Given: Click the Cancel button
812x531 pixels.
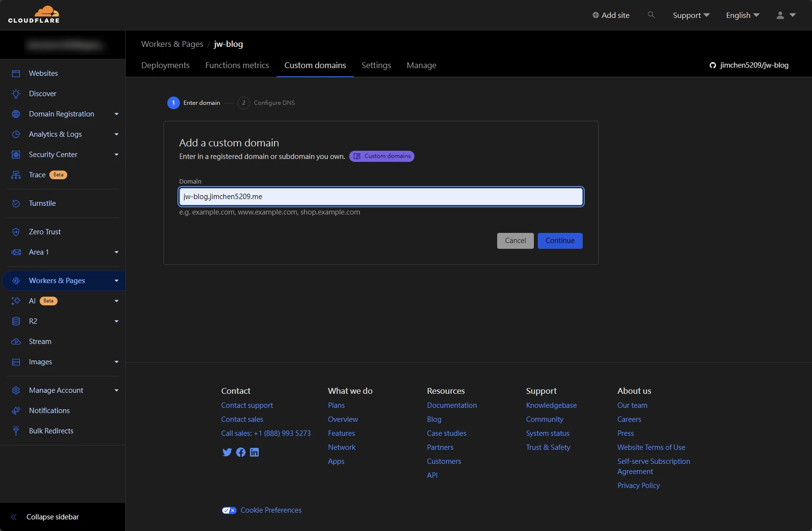Looking at the screenshot, I should coord(515,241).
